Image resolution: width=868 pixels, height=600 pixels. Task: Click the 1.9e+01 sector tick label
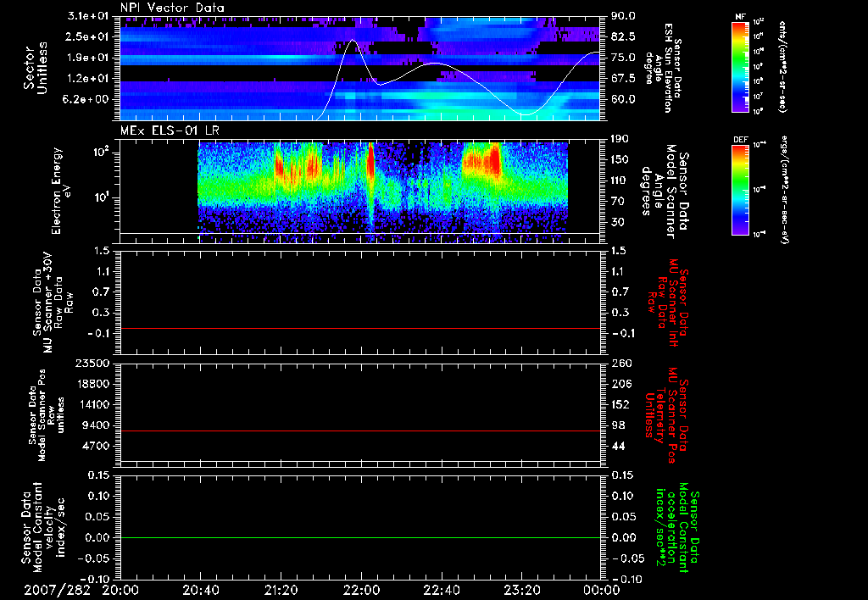tap(89, 58)
